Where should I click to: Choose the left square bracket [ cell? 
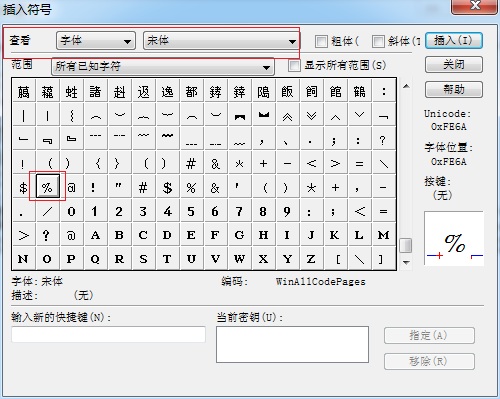[335, 259]
